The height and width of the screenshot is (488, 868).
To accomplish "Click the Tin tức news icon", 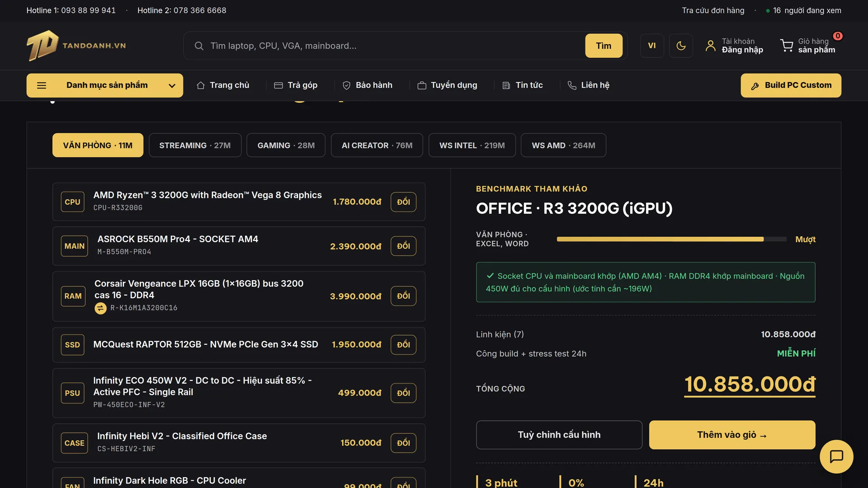I will coord(506,85).
